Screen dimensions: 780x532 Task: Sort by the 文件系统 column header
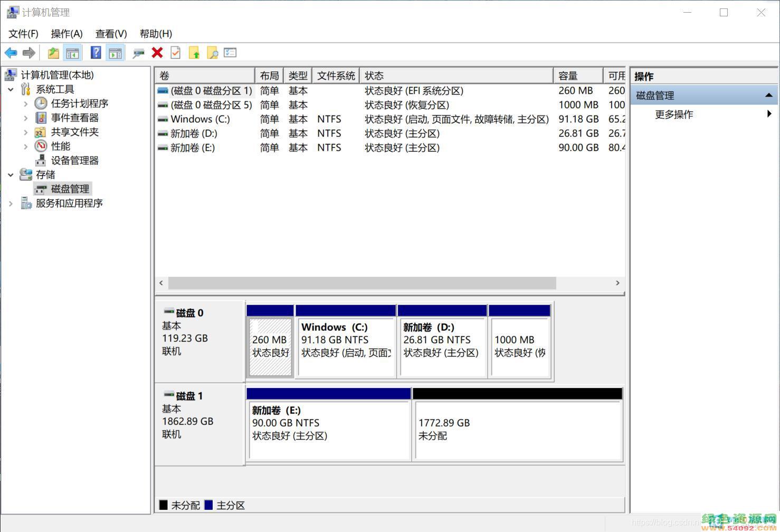click(336, 75)
